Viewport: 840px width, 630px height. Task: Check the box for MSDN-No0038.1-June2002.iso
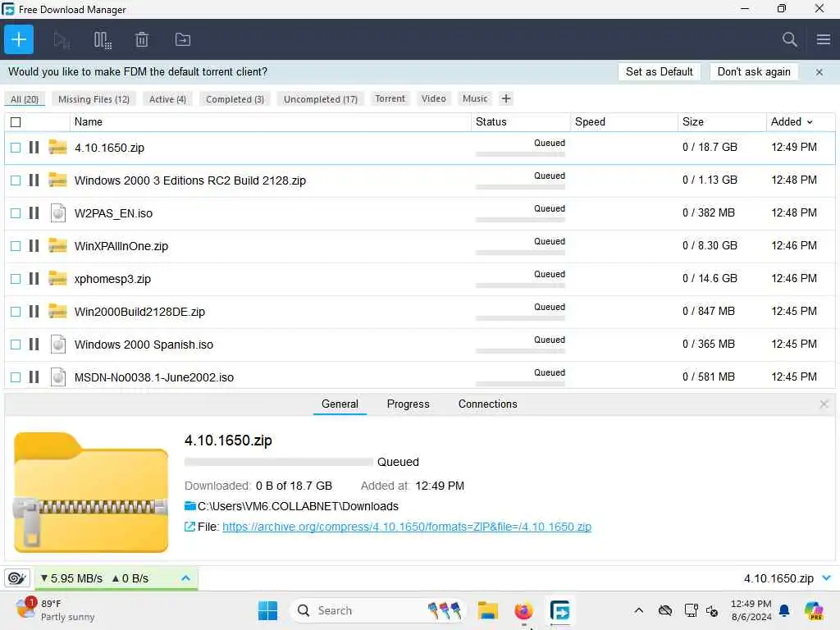[x=16, y=377]
